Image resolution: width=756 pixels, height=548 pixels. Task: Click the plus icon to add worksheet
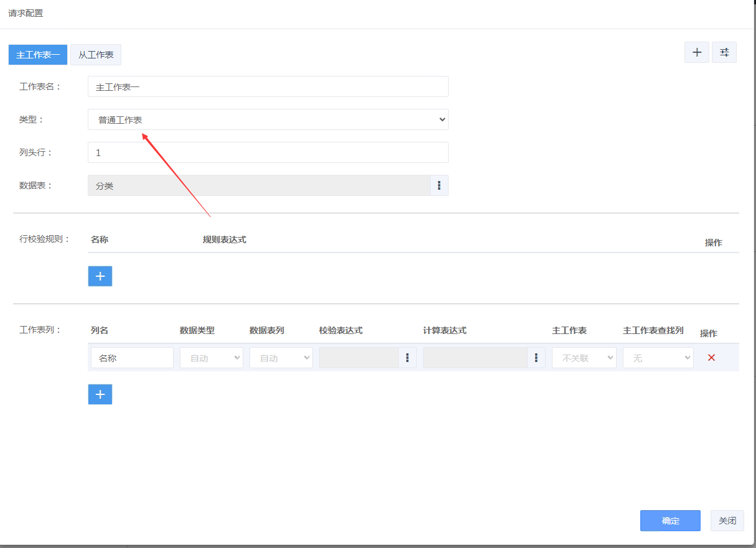click(x=697, y=53)
